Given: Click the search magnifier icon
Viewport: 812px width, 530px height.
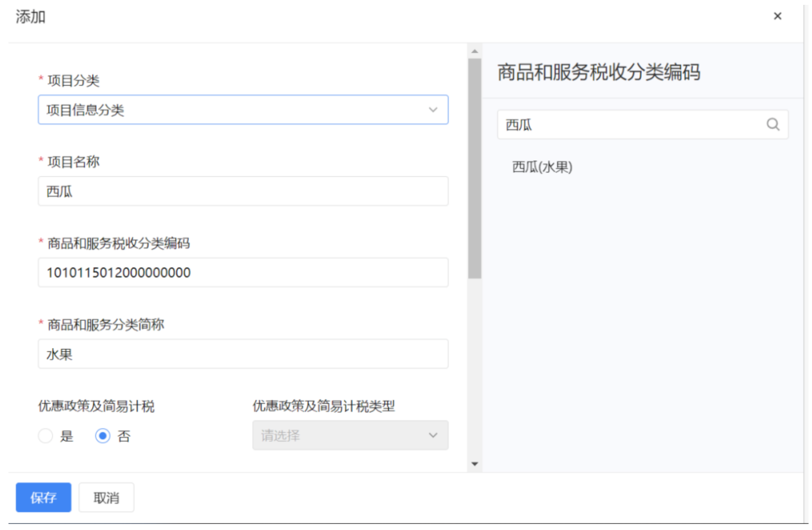Looking at the screenshot, I should point(772,124).
